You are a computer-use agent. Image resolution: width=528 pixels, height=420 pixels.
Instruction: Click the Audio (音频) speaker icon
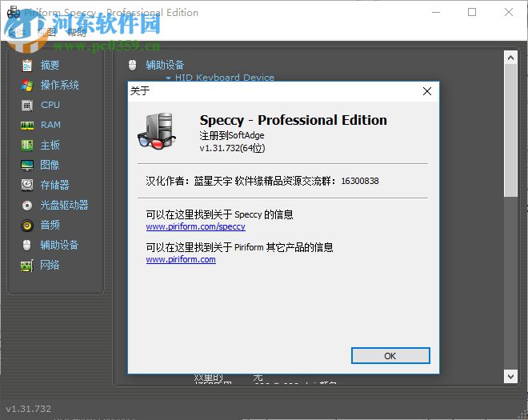(x=27, y=225)
